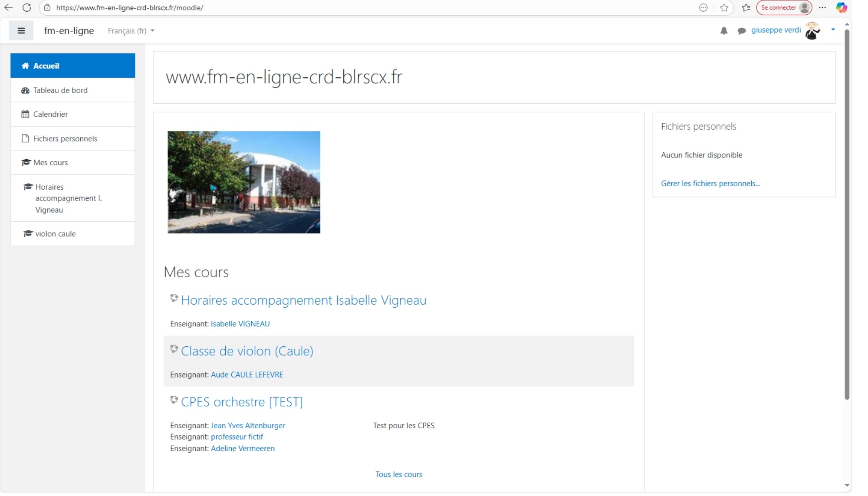Open browser settings three-dots menu
Screen dimensions: 868x496
pos(822,7)
